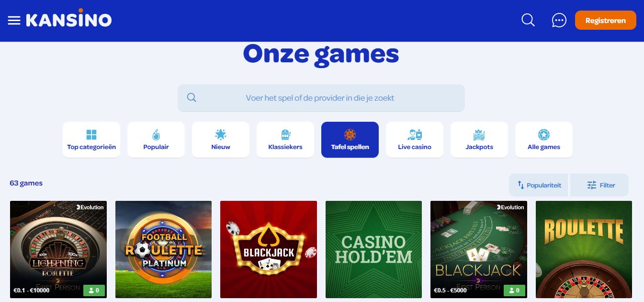Launch Football Roulette Platinum game
Screen dimensions: 644x302
click(163, 249)
